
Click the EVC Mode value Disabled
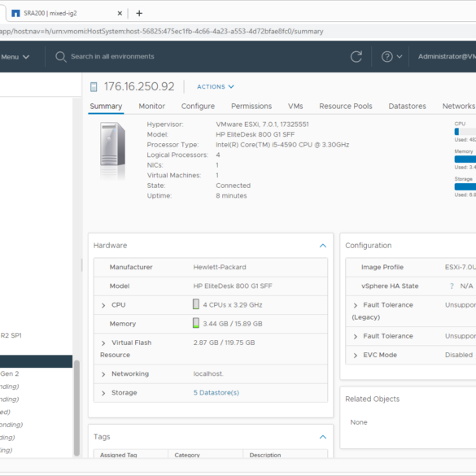[x=459, y=355]
